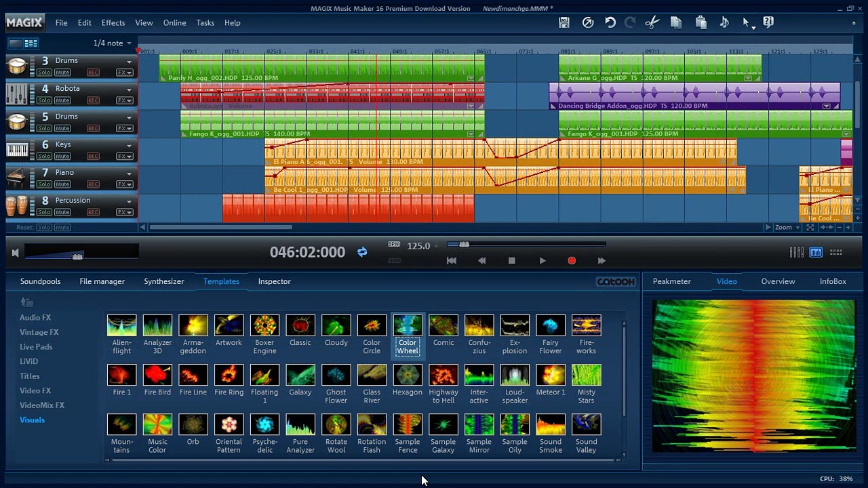Switch to the Synthesizer tab
The width and height of the screenshot is (868, 488).
click(x=164, y=281)
